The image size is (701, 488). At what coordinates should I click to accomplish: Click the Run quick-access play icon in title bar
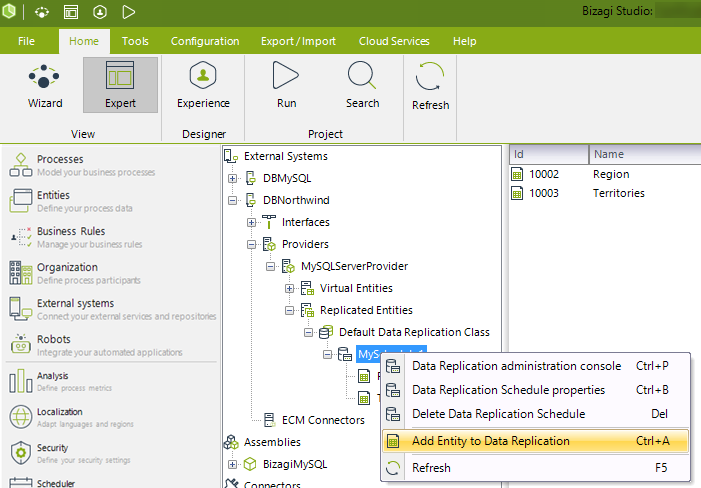point(129,12)
